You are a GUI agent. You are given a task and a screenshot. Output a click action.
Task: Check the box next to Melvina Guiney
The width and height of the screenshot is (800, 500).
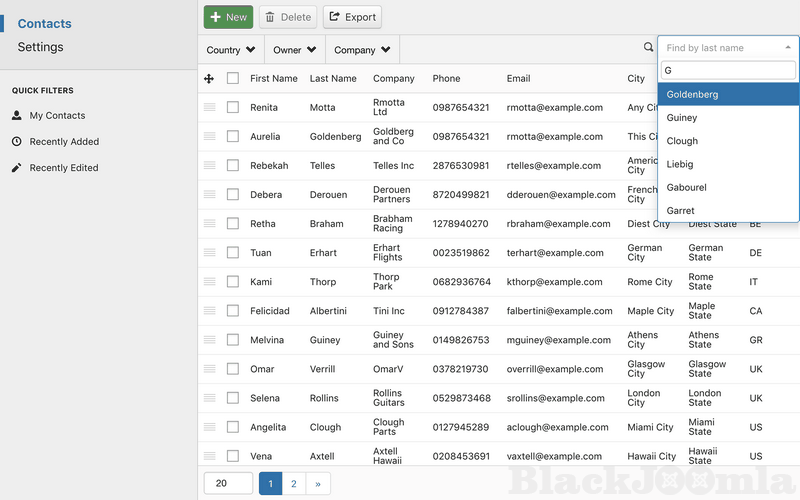pyautogui.click(x=233, y=340)
